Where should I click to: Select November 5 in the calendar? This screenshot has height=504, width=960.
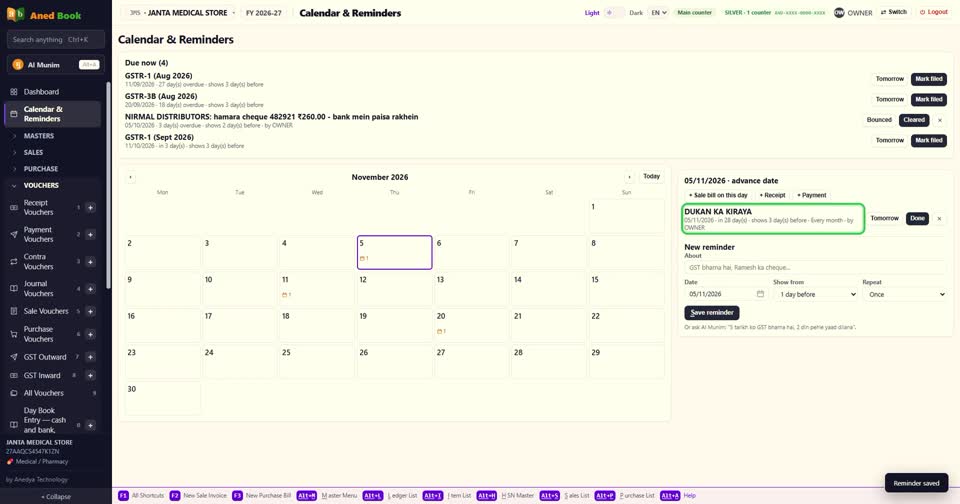coord(394,252)
